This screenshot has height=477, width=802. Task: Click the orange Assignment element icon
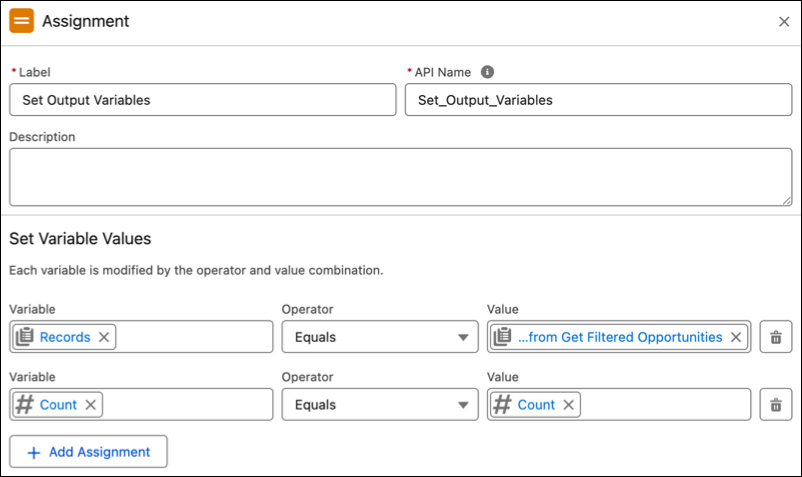pyautogui.click(x=21, y=21)
